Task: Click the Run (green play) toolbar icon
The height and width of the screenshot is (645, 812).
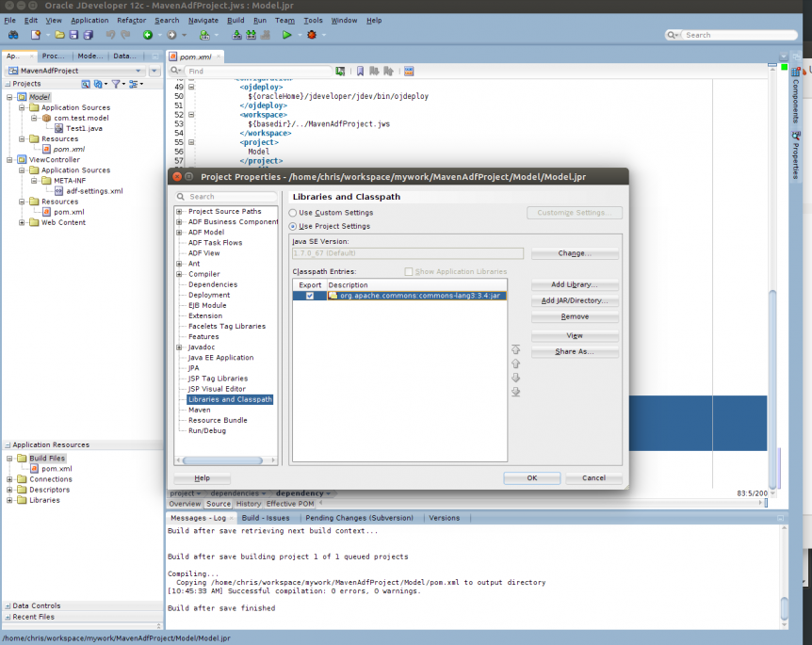Action: [287, 35]
